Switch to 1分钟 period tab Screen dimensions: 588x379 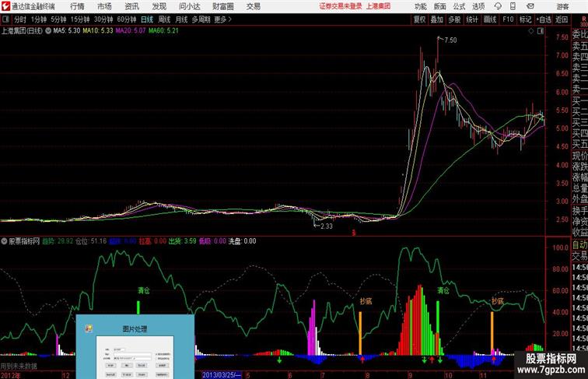point(39,19)
